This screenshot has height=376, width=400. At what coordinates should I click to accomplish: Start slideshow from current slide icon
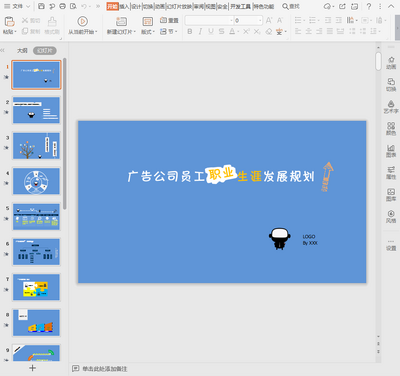coord(82,21)
